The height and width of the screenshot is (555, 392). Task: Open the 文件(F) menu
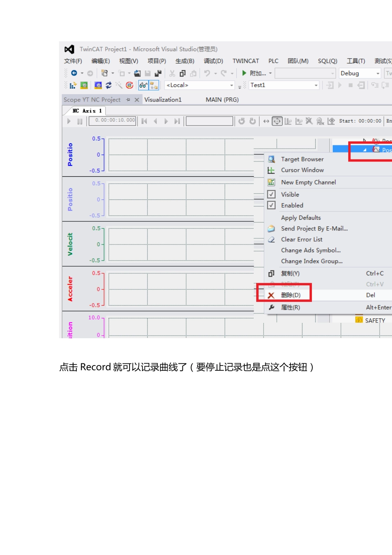[73, 61]
